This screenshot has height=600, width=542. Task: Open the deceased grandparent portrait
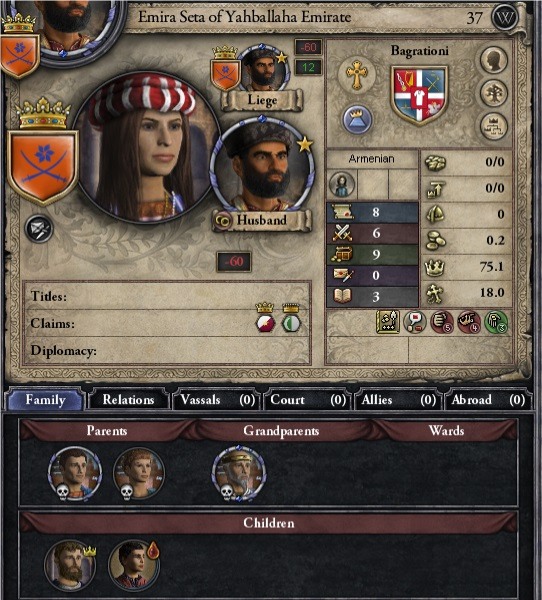pos(238,474)
